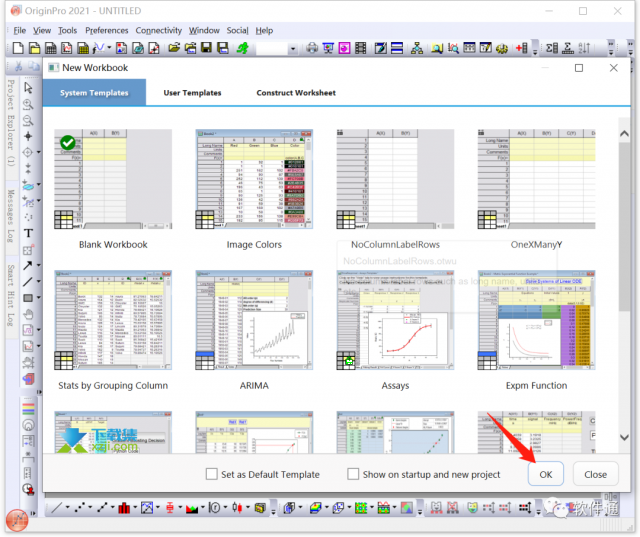Check Show on startup and new project

(353, 474)
